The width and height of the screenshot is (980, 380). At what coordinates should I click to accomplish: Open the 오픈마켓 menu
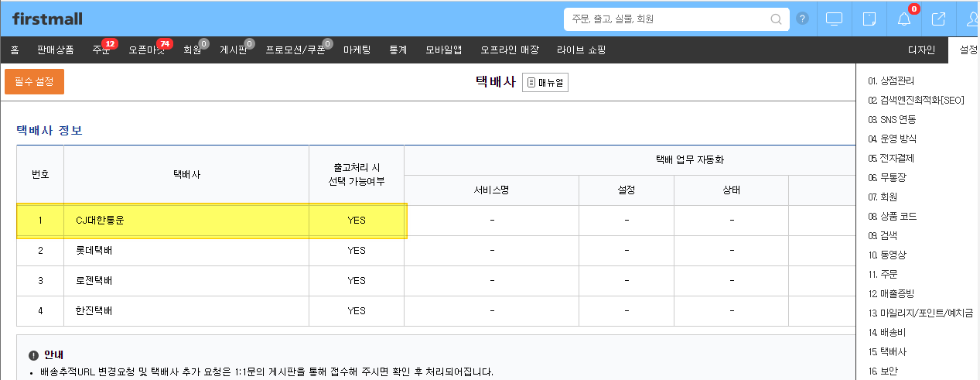pos(146,50)
